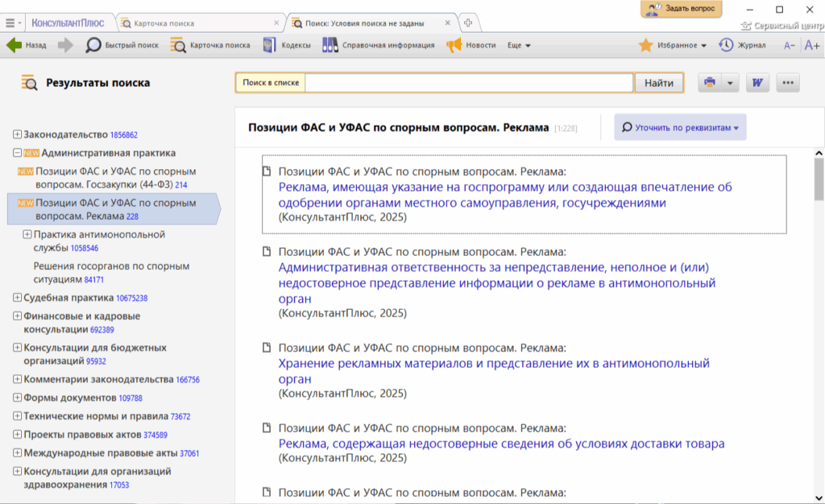Open Справочная информация reference section
Viewport: 825px width, 504px height.
pos(379,45)
